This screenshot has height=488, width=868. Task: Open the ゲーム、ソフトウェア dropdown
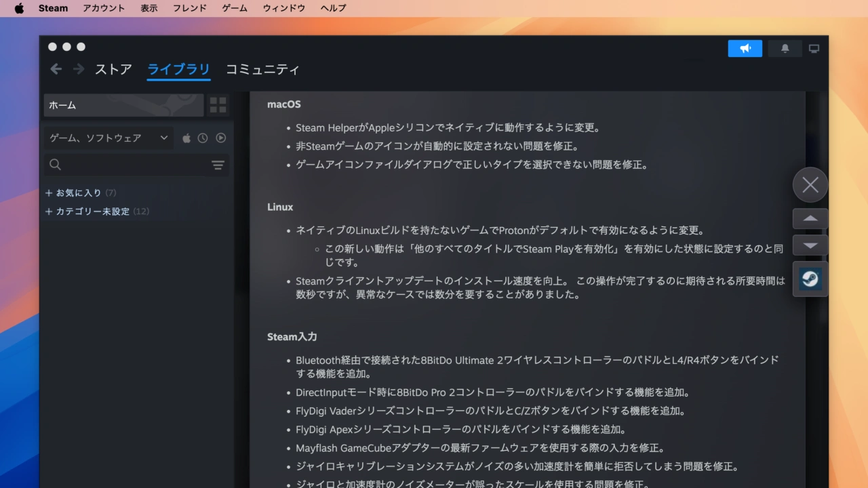click(x=108, y=138)
